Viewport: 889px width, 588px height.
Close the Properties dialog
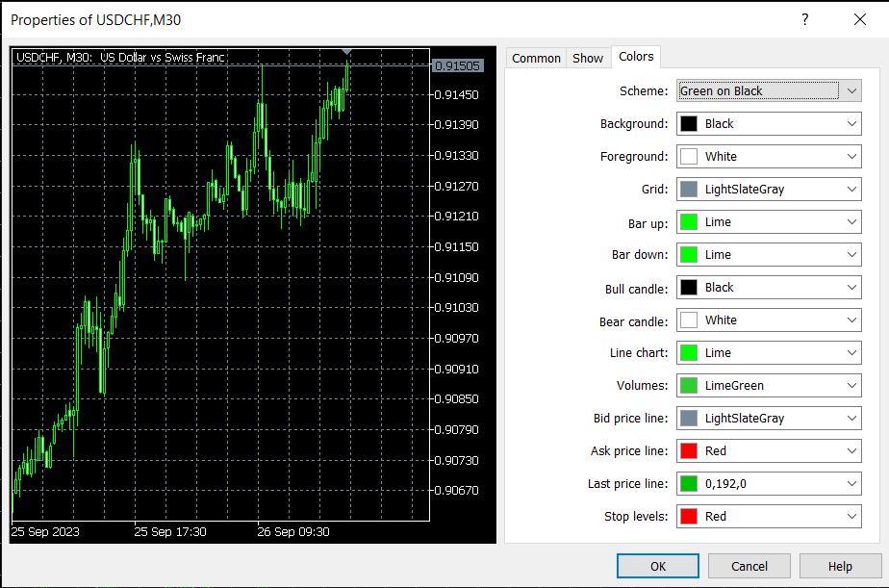[859, 20]
